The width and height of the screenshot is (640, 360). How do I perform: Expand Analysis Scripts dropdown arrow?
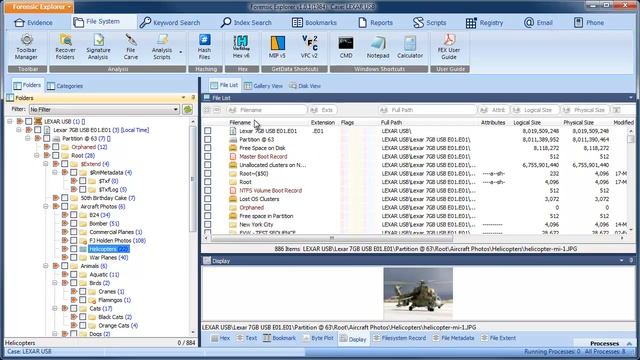click(x=181, y=52)
